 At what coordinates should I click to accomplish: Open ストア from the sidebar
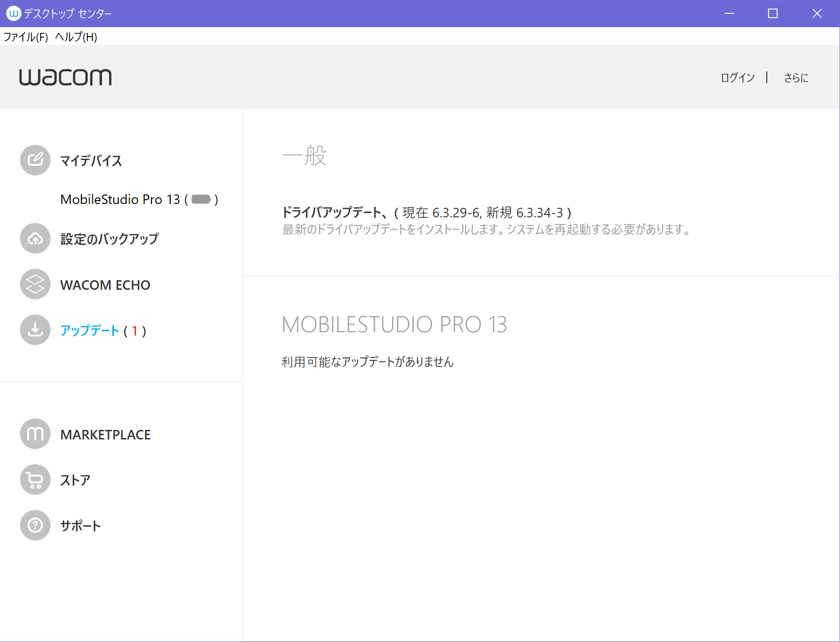[x=75, y=480]
